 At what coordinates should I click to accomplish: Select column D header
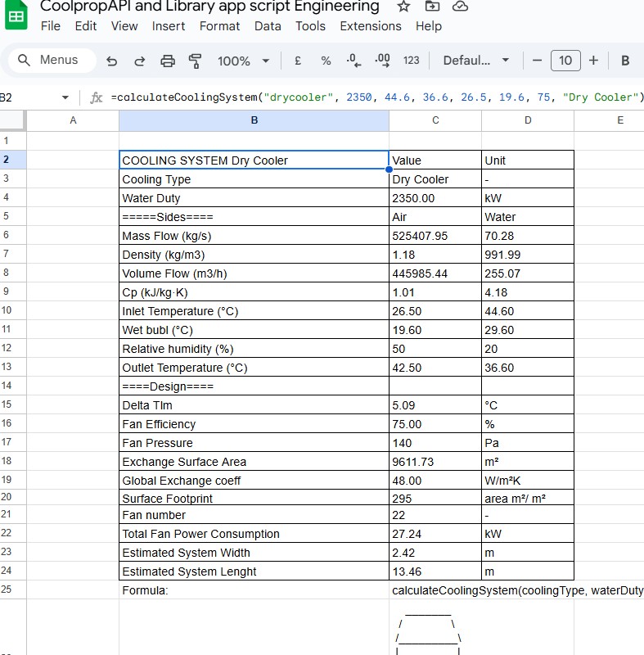click(x=528, y=120)
